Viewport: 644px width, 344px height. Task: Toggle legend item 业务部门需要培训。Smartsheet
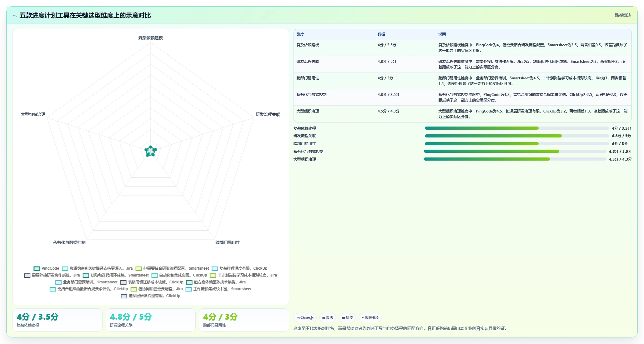point(87,282)
